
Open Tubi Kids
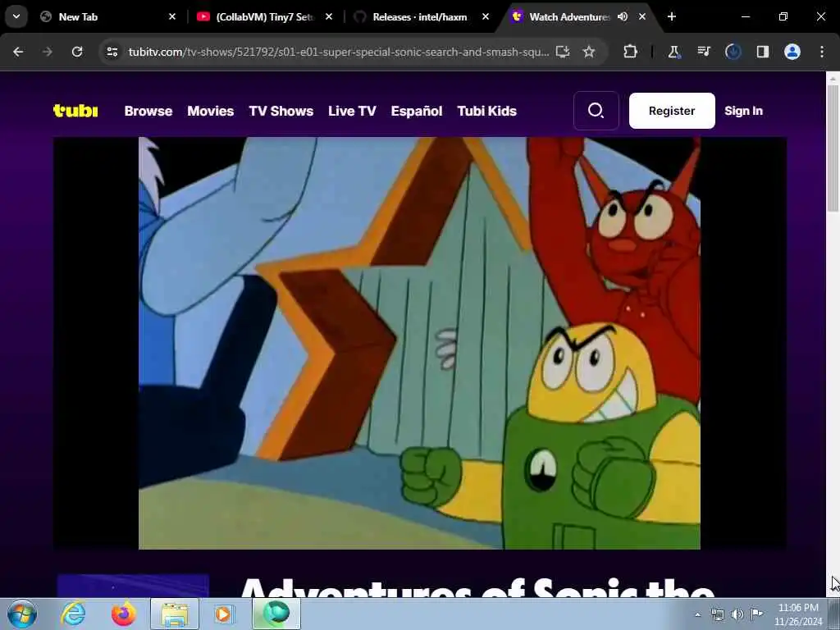click(487, 111)
